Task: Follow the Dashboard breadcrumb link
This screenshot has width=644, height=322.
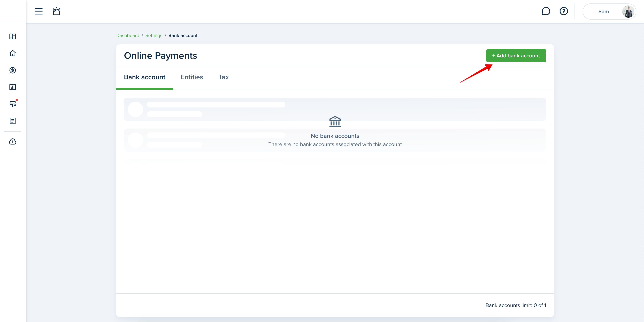Action: coord(128,36)
